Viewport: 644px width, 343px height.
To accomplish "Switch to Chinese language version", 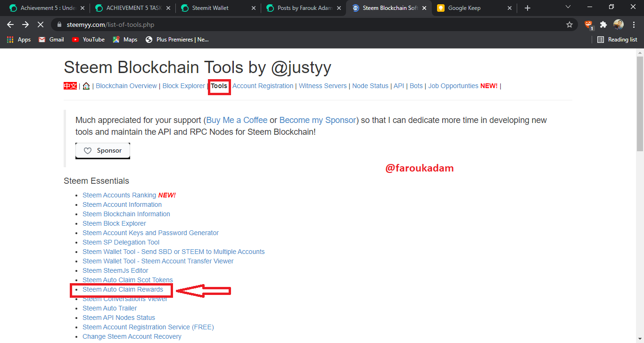I will 70,86.
